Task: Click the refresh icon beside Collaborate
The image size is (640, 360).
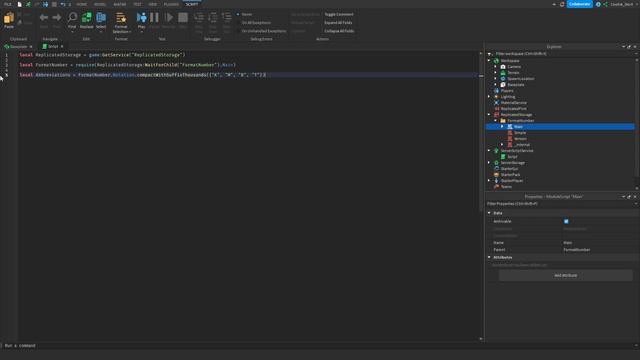Action: tap(562, 4)
